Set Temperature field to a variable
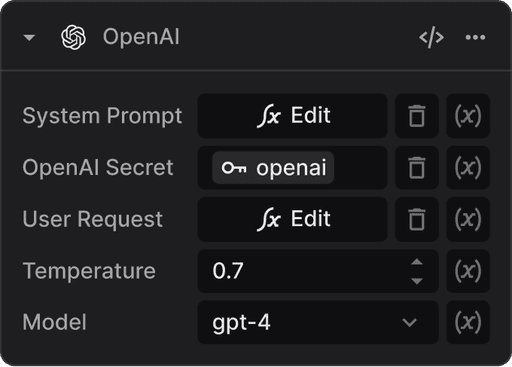This screenshot has height=367, width=512. pos(468,271)
